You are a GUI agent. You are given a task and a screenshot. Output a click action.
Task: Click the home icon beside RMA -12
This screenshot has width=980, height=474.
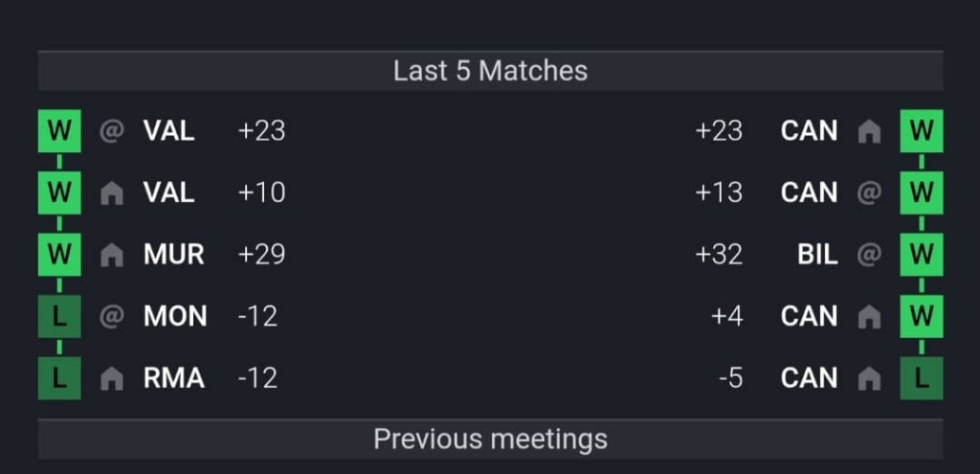pos(112,378)
